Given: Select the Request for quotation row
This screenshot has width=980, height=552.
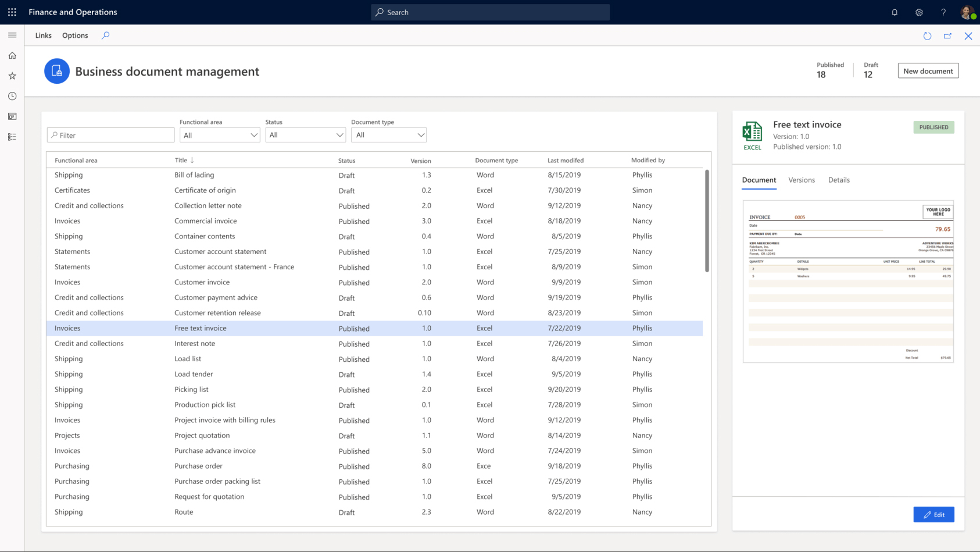Looking at the screenshot, I should 374,497.
